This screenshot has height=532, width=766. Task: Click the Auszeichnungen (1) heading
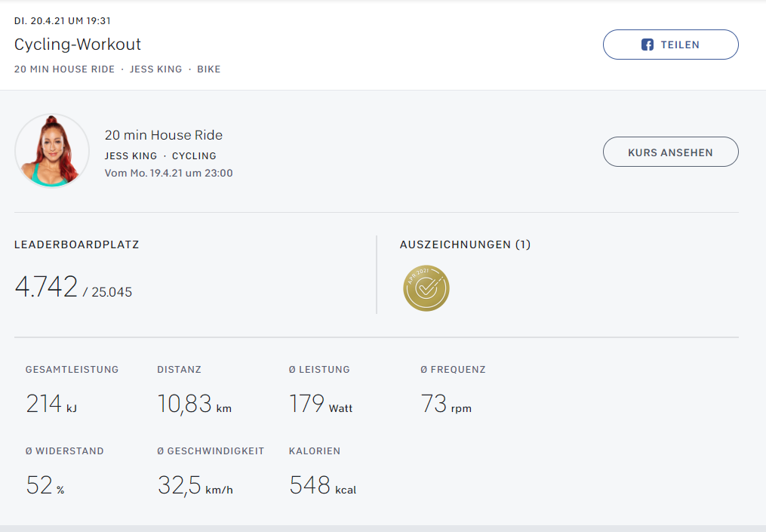tap(465, 244)
